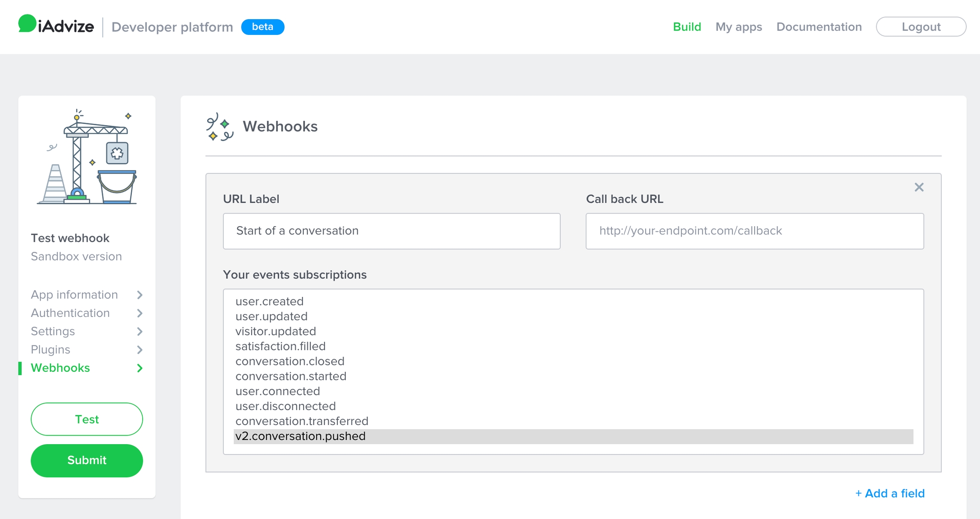This screenshot has height=519, width=980.
Task: Open the Documentation link
Action: (x=819, y=27)
